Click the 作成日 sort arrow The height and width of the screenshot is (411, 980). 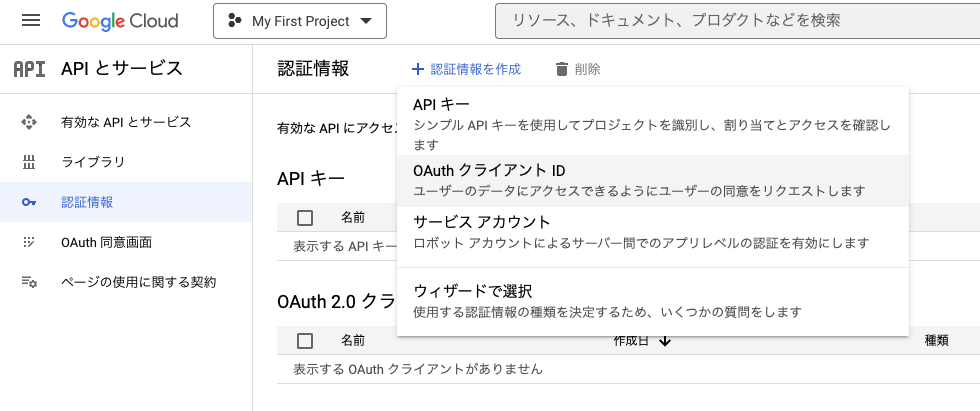(x=665, y=341)
